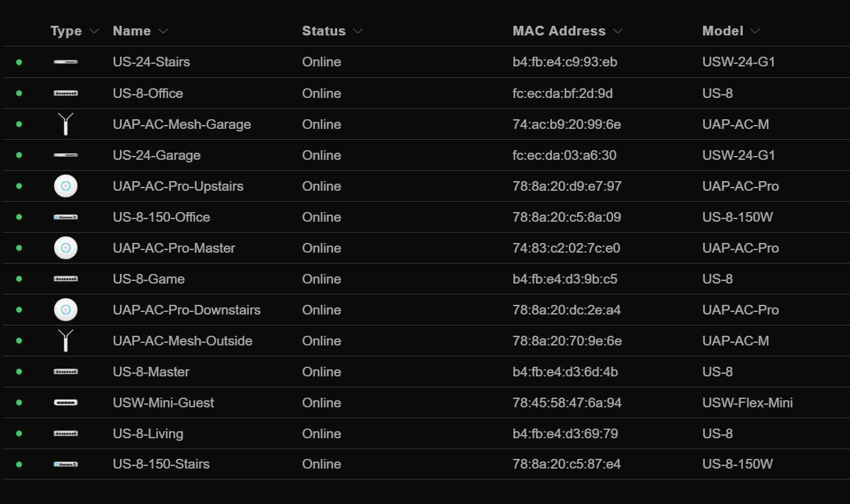The height and width of the screenshot is (504, 850).
Task: Click the US-24-Stairs switch device icon
Action: (65, 62)
